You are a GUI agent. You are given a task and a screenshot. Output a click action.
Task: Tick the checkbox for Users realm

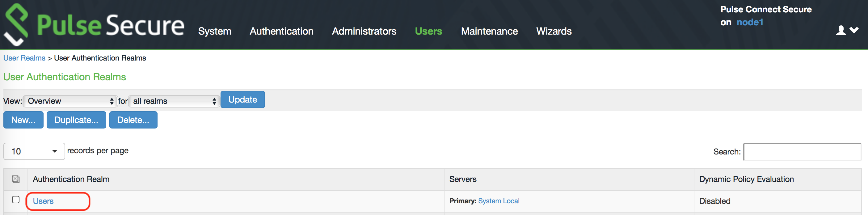tap(15, 200)
